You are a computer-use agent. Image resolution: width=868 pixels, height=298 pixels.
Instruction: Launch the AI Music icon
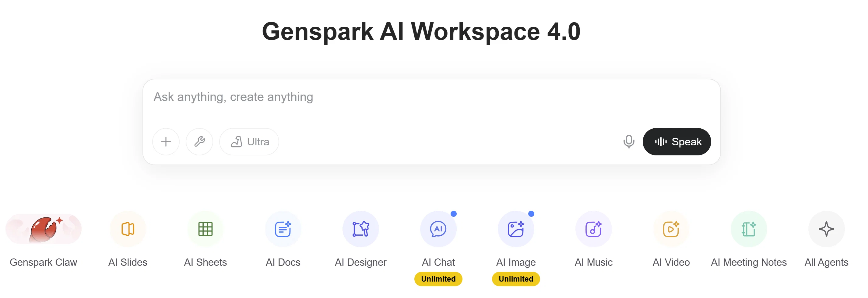pyautogui.click(x=593, y=229)
